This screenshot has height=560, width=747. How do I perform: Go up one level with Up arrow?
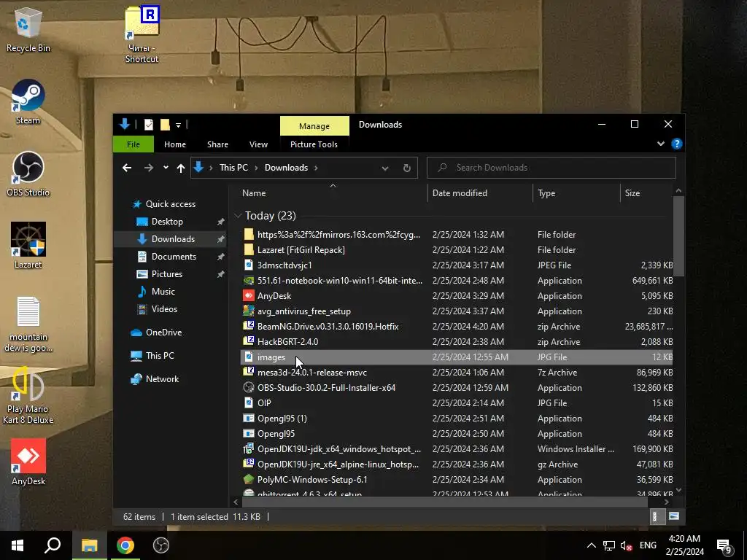click(x=181, y=168)
